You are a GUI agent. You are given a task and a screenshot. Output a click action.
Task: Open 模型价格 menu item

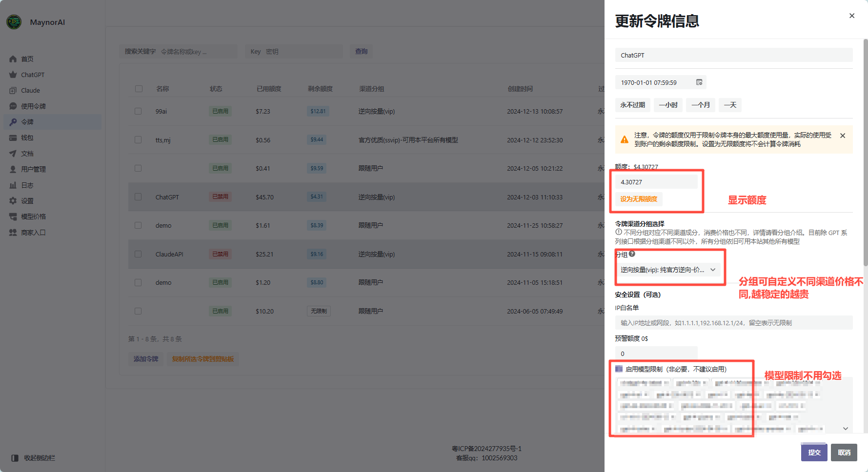tap(52, 216)
